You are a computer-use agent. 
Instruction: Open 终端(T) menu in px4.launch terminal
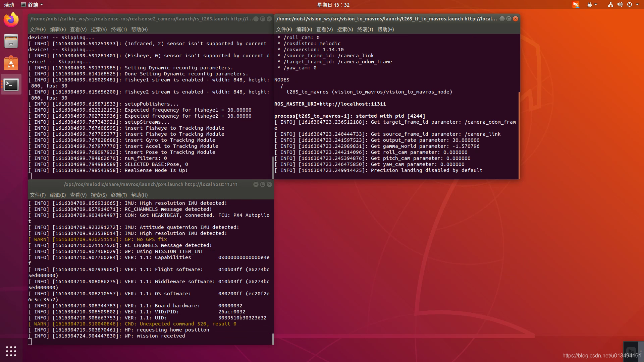(119, 195)
